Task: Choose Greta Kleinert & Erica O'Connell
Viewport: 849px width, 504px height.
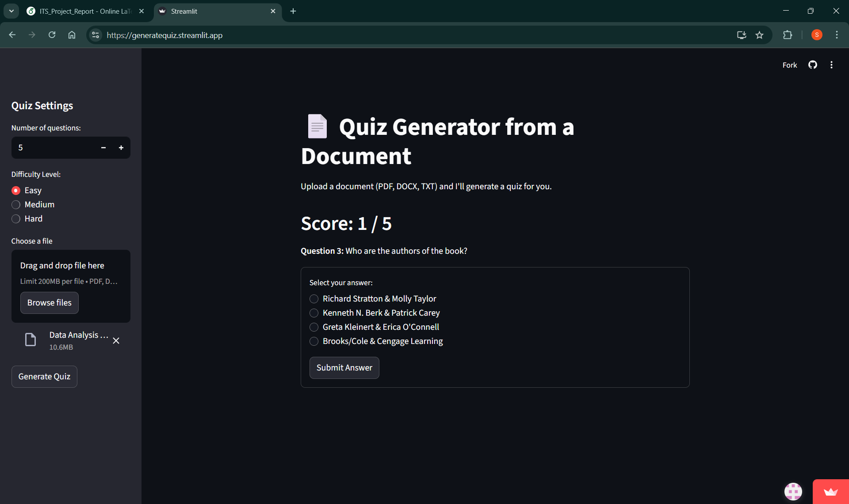Action: pos(374,327)
